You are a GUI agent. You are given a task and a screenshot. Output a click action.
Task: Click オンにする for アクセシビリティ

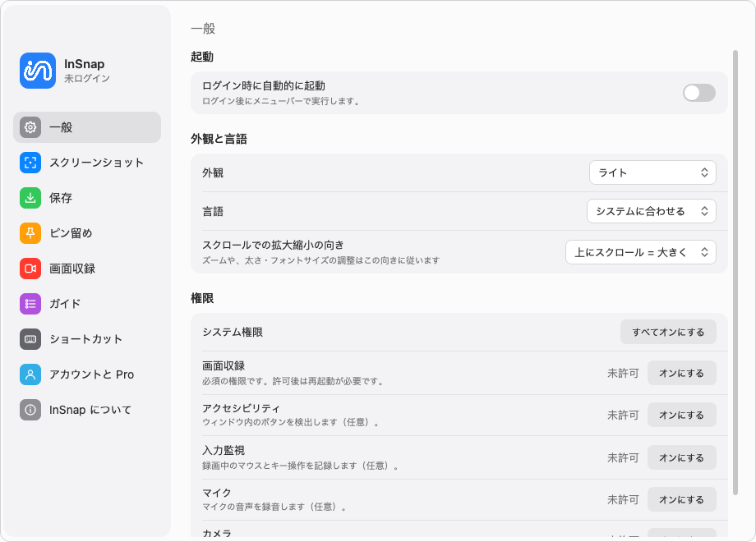[x=681, y=415]
